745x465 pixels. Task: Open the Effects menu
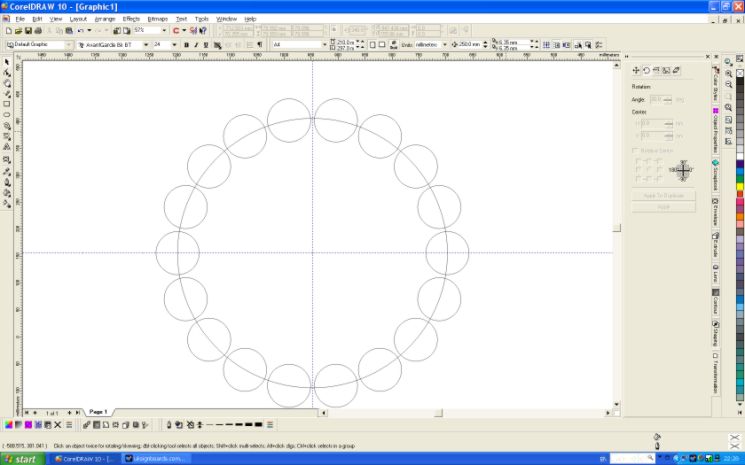point(131,19)
